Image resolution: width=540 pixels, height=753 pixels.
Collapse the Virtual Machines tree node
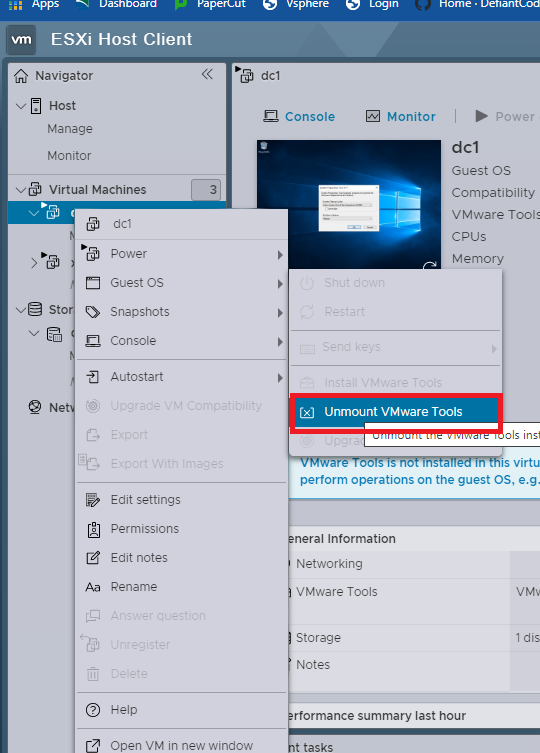click(21, 190)
